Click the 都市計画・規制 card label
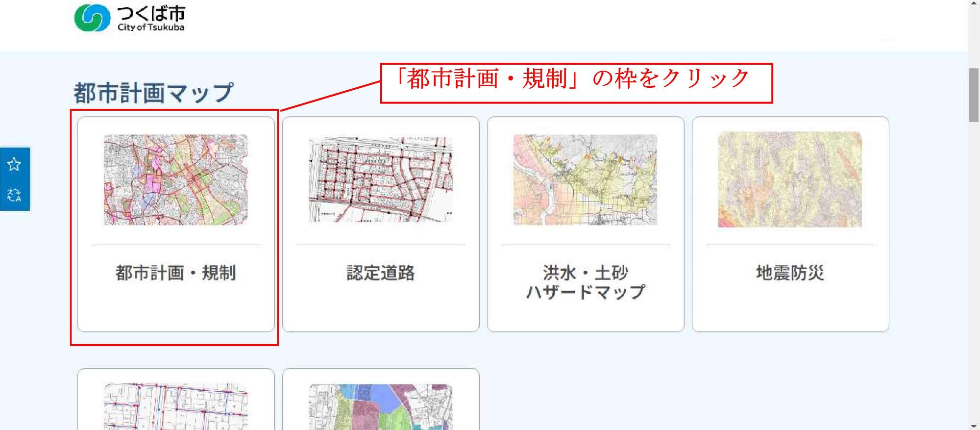This screenshot has height=430, width=980. 175,273
